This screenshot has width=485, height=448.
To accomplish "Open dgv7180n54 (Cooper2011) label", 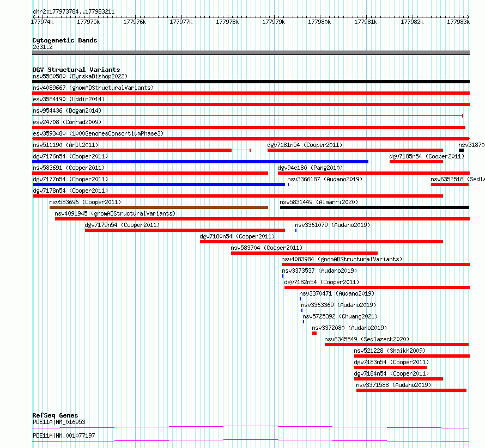I will 237,236.
